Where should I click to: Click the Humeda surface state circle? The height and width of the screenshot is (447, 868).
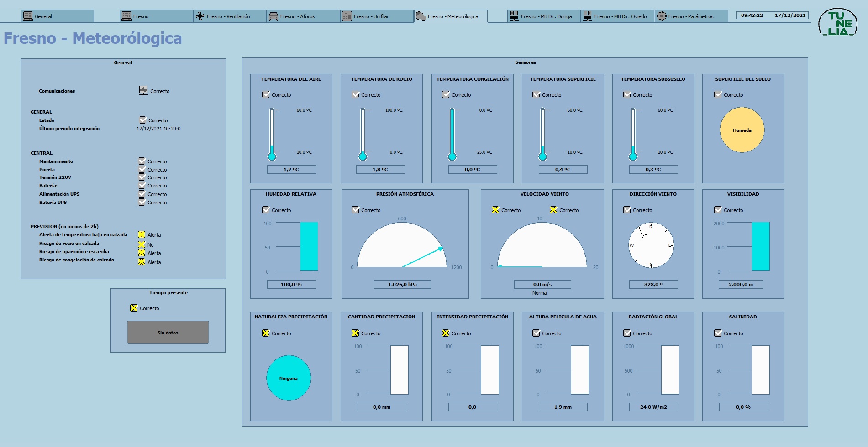pyautogui.click(x=742, y=130)
